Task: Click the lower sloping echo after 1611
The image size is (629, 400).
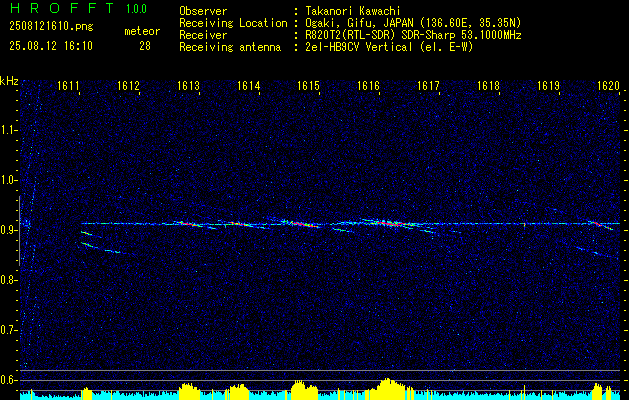Action: pyautogui.click(x=100, y=248)
